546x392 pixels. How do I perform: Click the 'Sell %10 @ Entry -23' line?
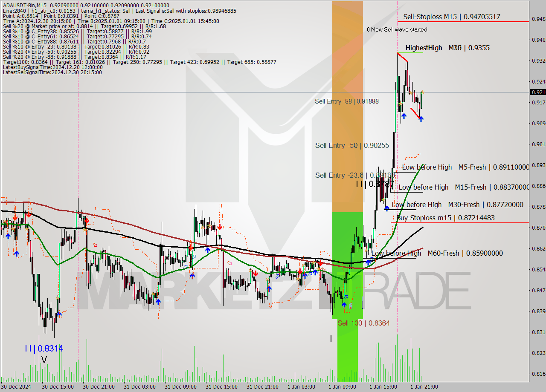[x=76, y=47]
